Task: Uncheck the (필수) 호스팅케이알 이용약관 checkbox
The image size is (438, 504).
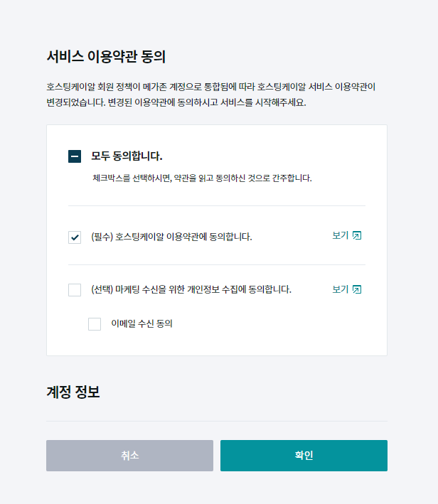Action: tap(75, 237)
